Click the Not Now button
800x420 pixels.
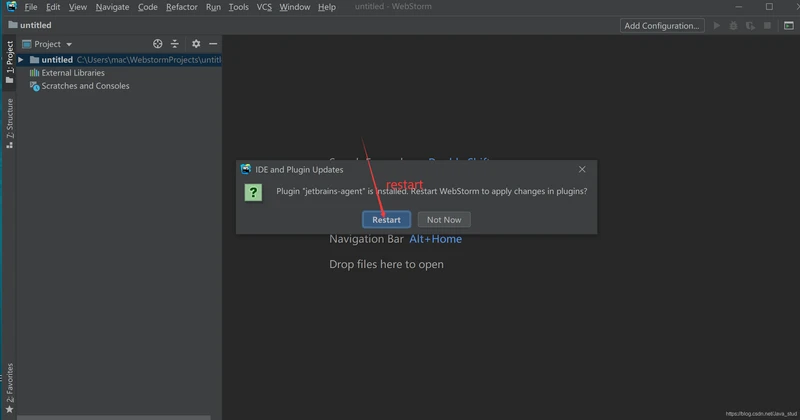444,219
